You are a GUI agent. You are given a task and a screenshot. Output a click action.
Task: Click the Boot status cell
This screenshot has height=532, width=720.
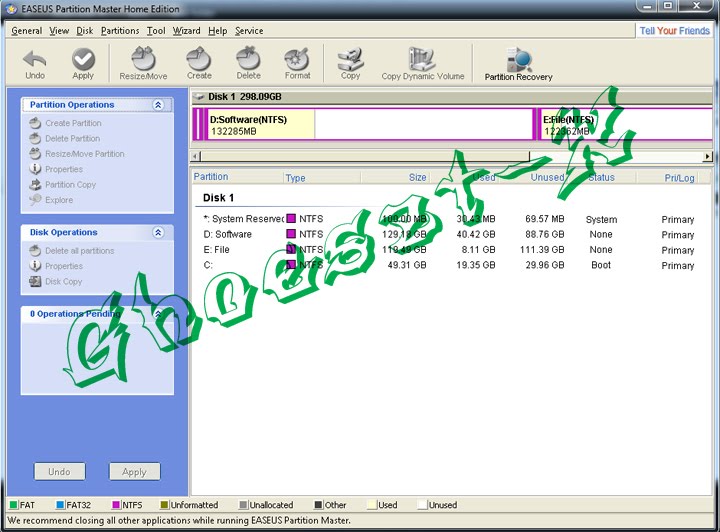coord(601,265)
